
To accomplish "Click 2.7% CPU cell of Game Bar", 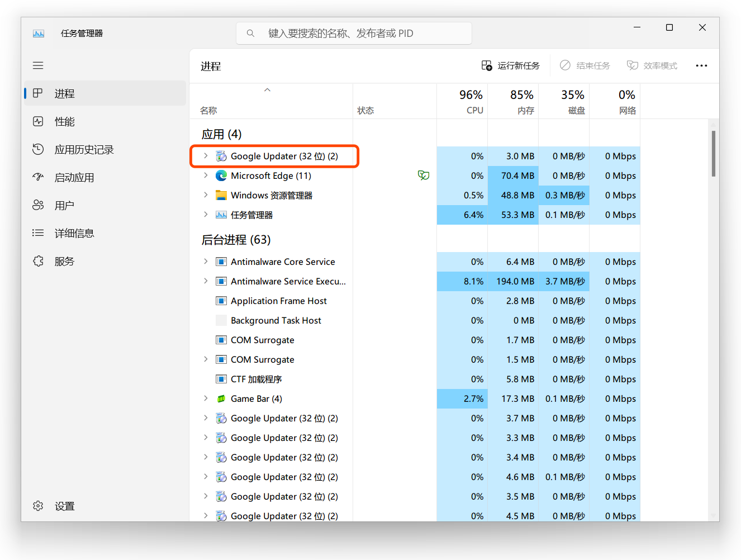I will click(x=462, y=398).
